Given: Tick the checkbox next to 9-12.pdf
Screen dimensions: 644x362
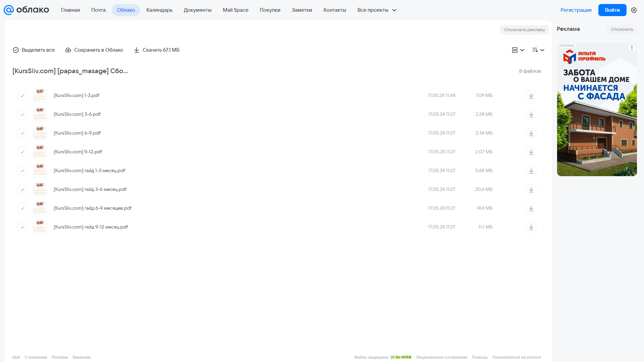Looking at the screenshot, I should coord(22,152).
